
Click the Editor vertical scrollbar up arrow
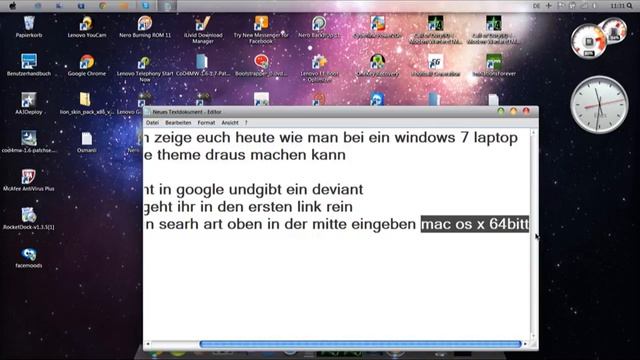[533, 133]
